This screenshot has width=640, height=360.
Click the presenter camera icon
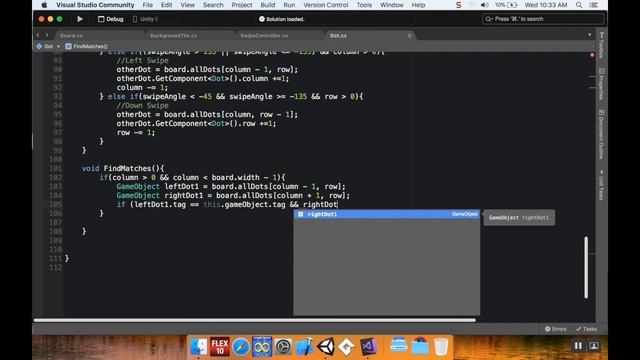pyautogui.click(x=593, y=346)
